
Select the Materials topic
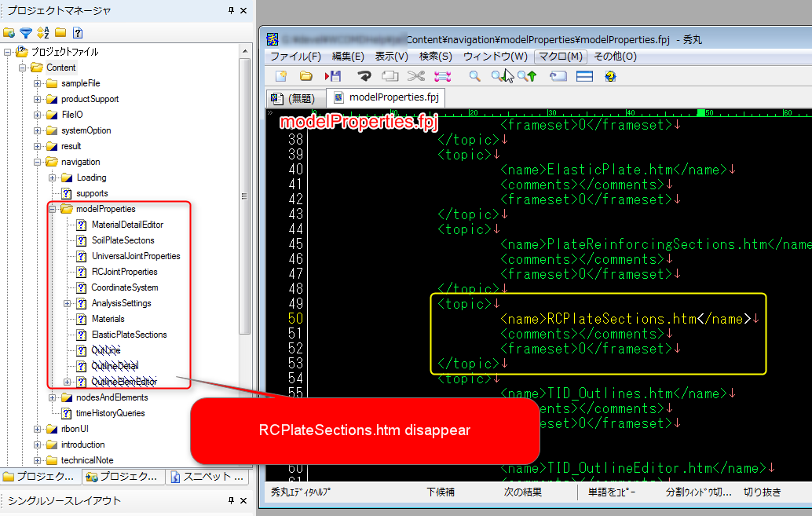[x=108, y=319]
